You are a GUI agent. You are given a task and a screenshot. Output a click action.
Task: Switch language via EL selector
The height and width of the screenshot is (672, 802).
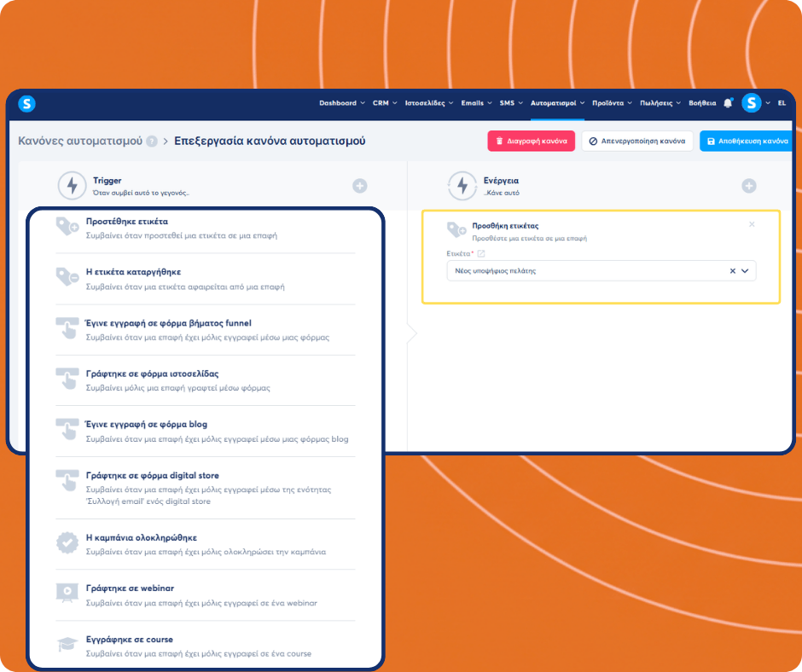click(x=782, y=103)
